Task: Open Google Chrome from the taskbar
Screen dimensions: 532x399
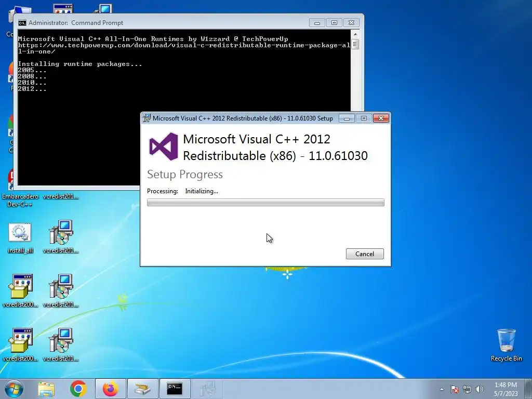Action: pos(78,389)
